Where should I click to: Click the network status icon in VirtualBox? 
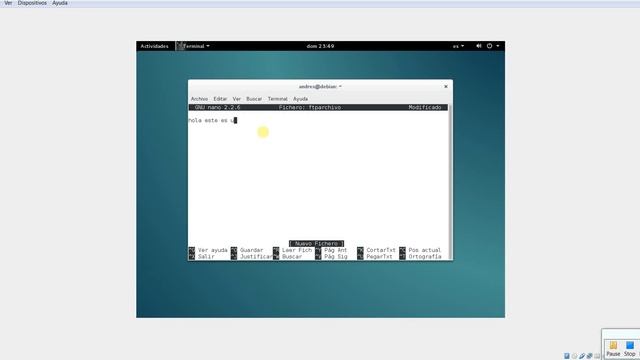click(589, 356)
